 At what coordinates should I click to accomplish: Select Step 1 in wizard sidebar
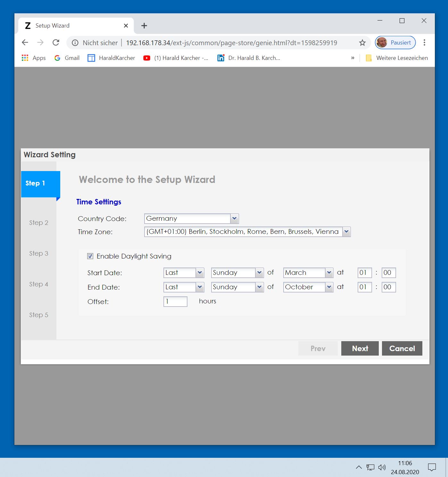pos(40,184)
